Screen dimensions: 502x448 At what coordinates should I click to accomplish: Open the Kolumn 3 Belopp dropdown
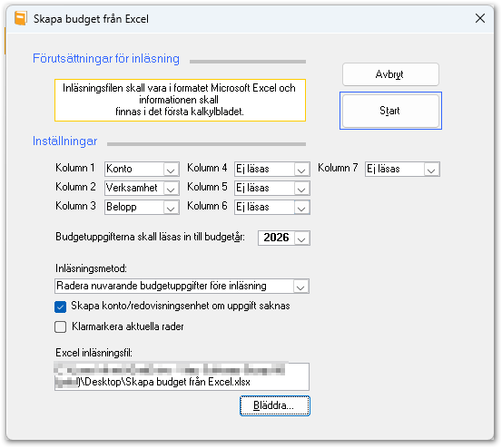click(x=142, y=207)
